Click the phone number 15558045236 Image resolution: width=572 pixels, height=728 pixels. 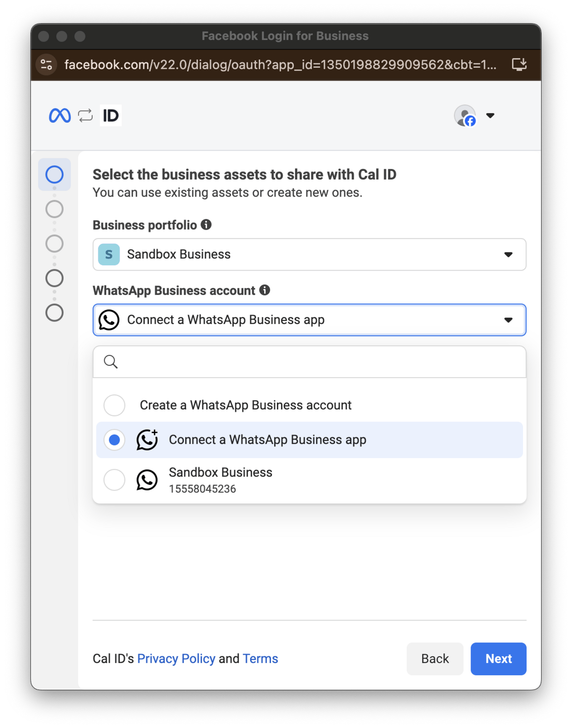202,489
